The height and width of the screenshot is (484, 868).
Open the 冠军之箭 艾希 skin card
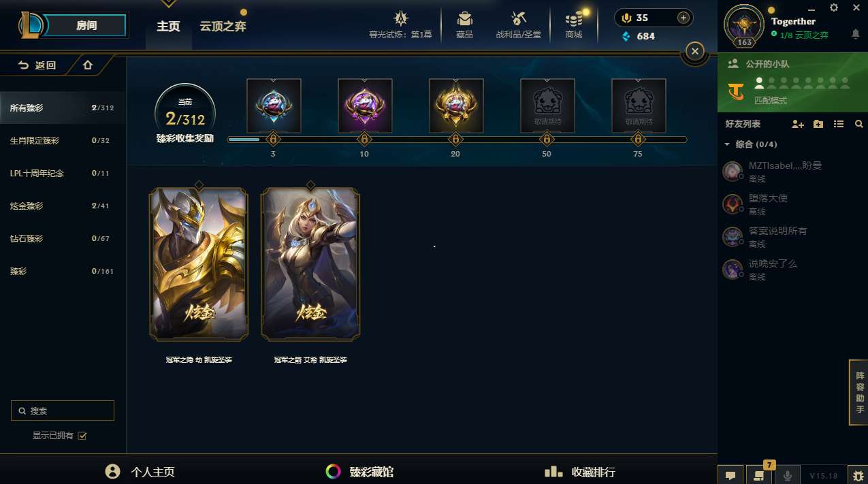[310, 264]
